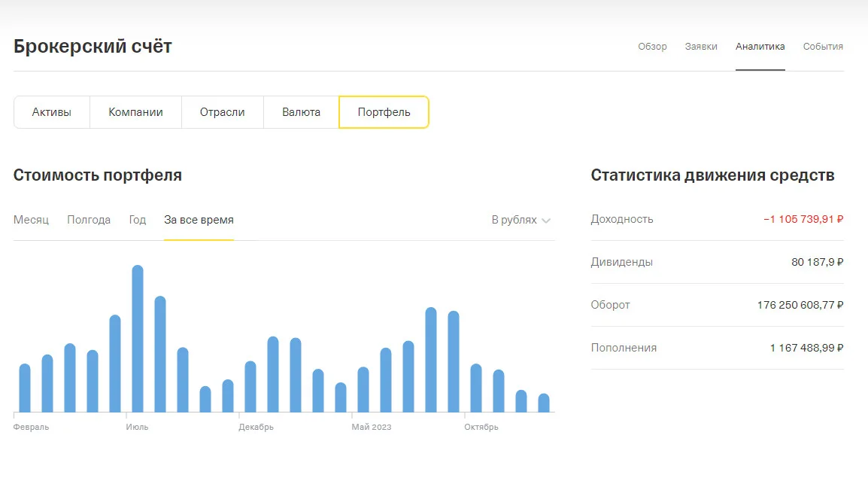Show analytics by Активы
The width and height of the screenshot is (868, 481).
51,112
